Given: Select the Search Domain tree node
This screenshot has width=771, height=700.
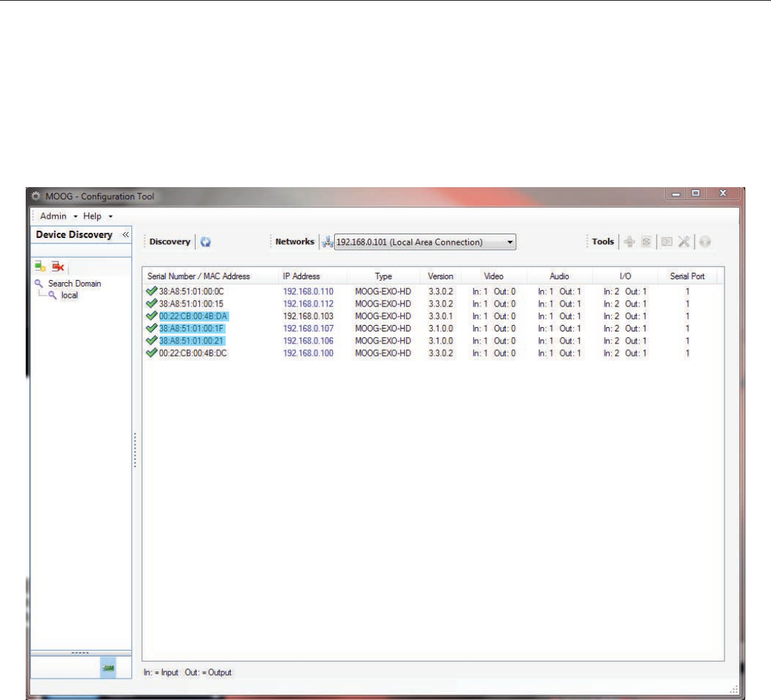Looking at the screenshot, I should 74,284.
